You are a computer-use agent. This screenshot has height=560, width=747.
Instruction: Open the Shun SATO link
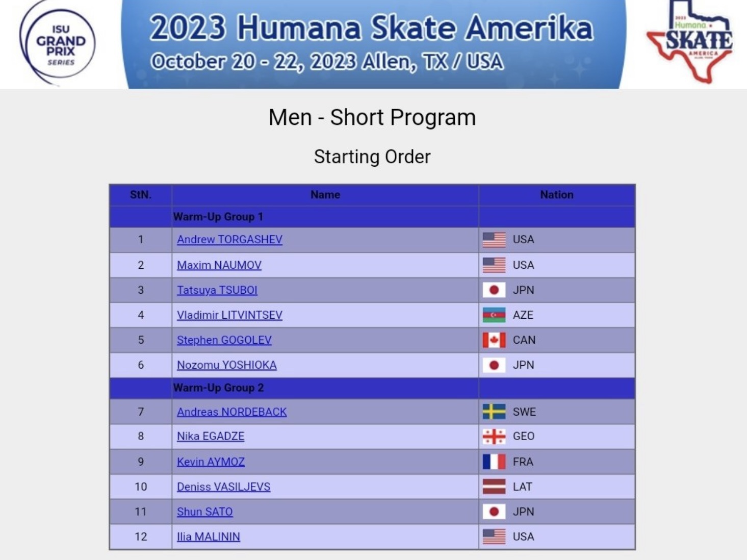[x=205, y=512]
